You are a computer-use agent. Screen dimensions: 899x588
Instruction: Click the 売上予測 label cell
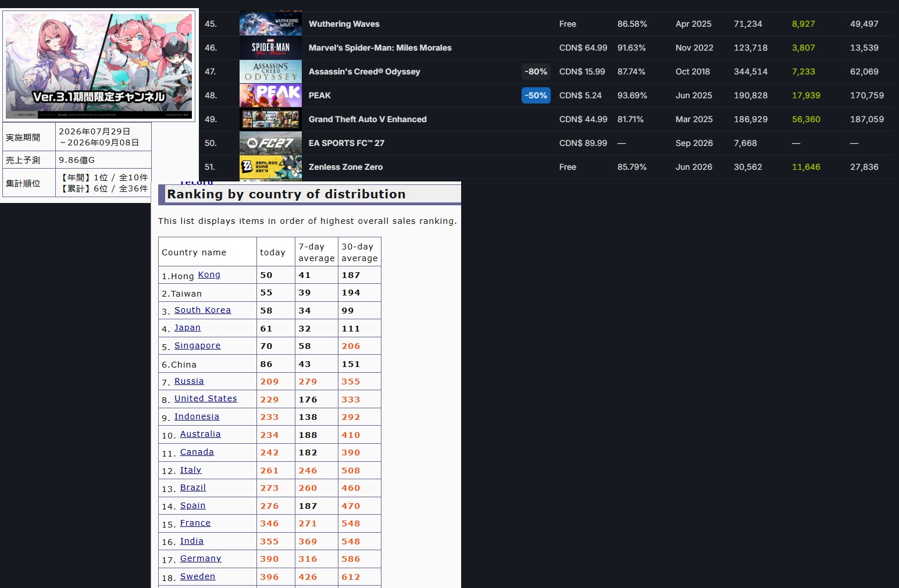click(29, 160)
